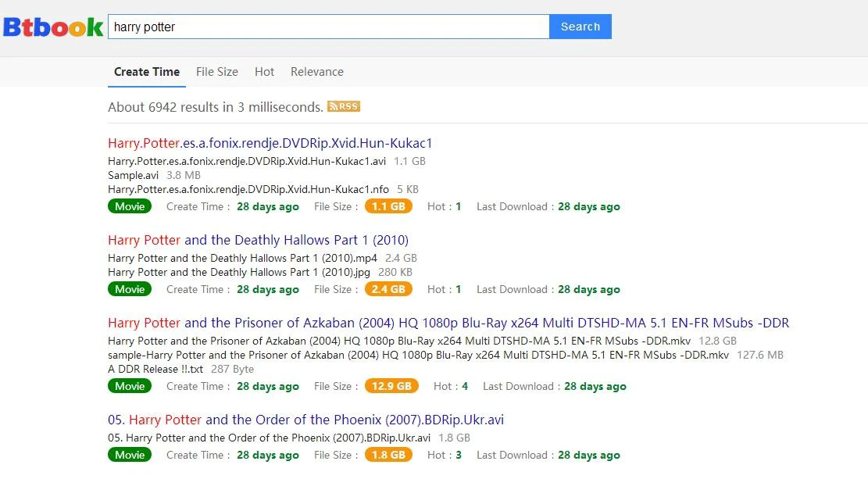Screen dimensions: 868x479
Task: Click the search box containing harry potter
Action: pos(329,27)
